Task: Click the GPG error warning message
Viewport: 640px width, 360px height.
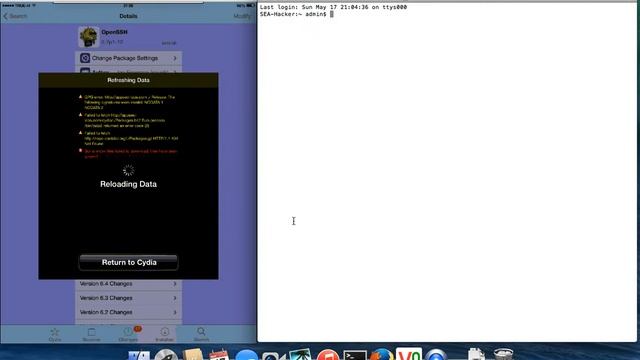Action: click(x=130, y=102)
